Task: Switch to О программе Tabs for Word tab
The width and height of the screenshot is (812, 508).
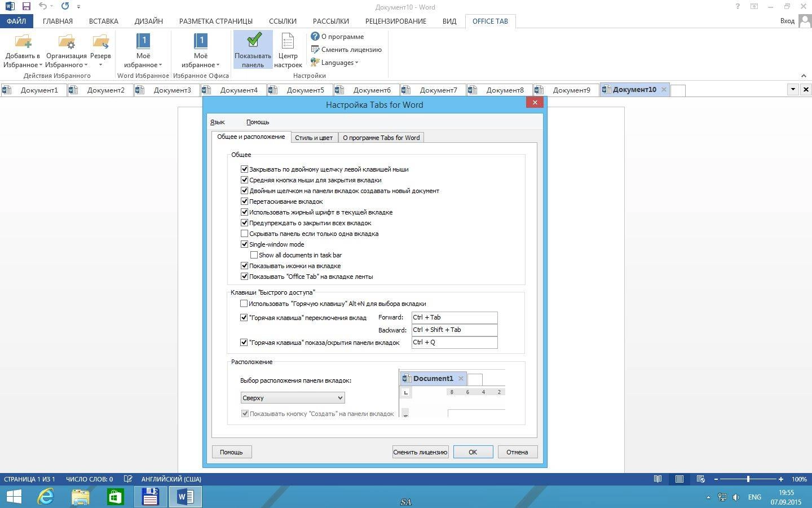Action: 381,137
